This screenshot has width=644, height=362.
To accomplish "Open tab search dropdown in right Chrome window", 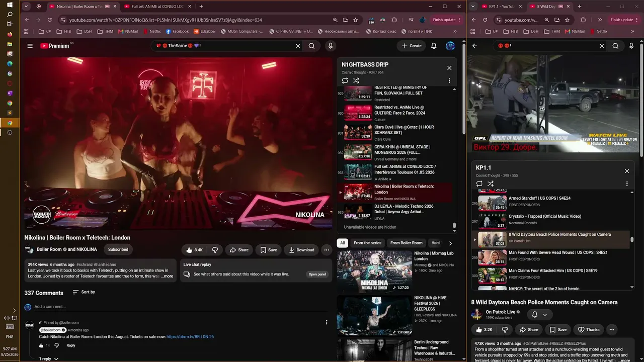I will pyautogui.click(x=473, y=7).
